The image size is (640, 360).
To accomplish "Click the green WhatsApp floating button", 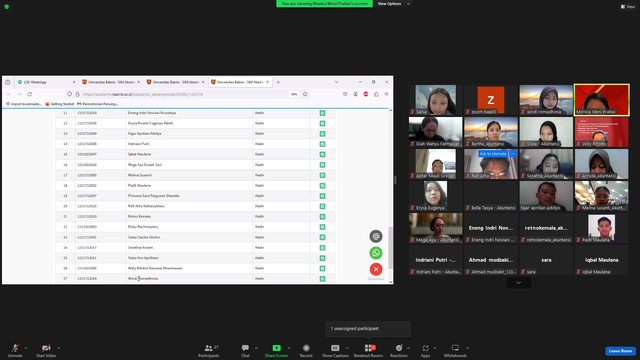I will [376, 253].
